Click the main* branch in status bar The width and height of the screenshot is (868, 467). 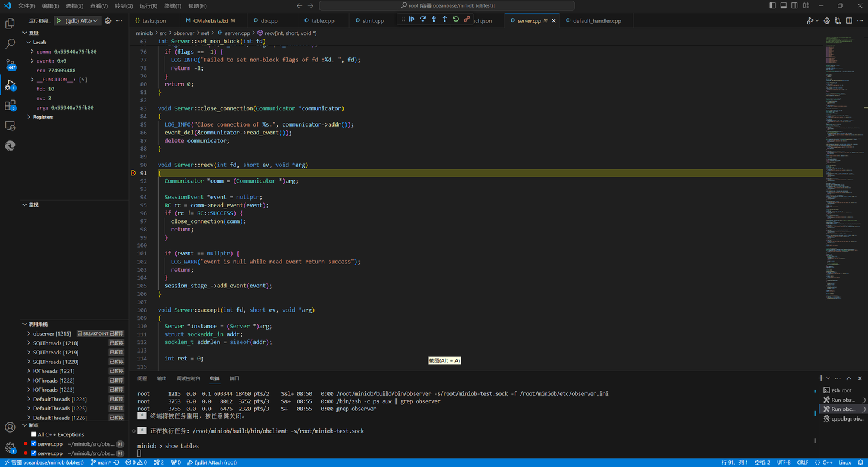[x=104, y=463]
